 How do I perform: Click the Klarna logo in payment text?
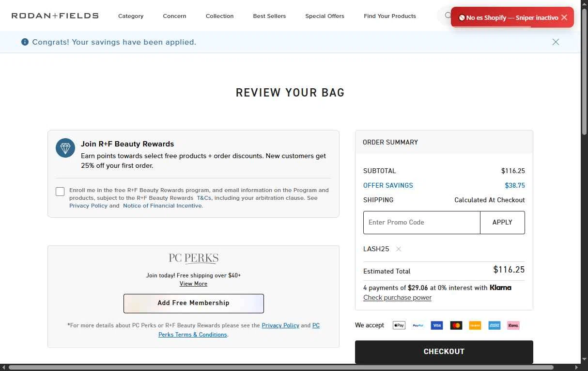pyautogui.click(x=500, y=288)
